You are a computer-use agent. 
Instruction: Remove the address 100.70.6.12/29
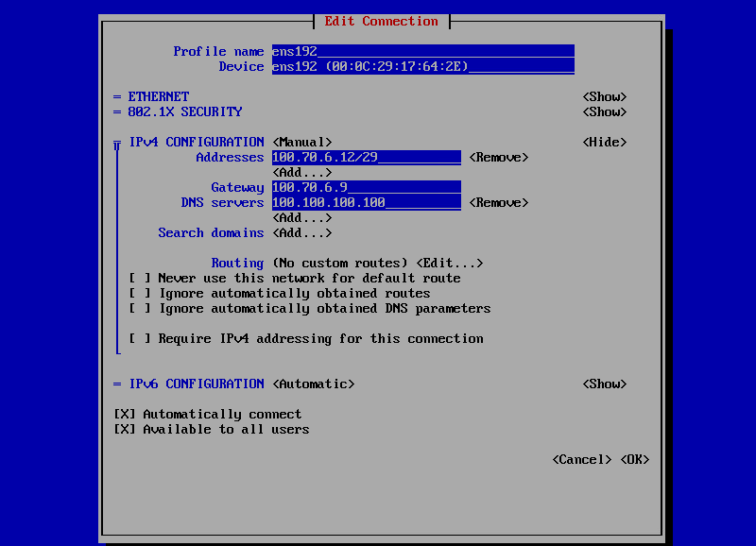coord(498,157)
